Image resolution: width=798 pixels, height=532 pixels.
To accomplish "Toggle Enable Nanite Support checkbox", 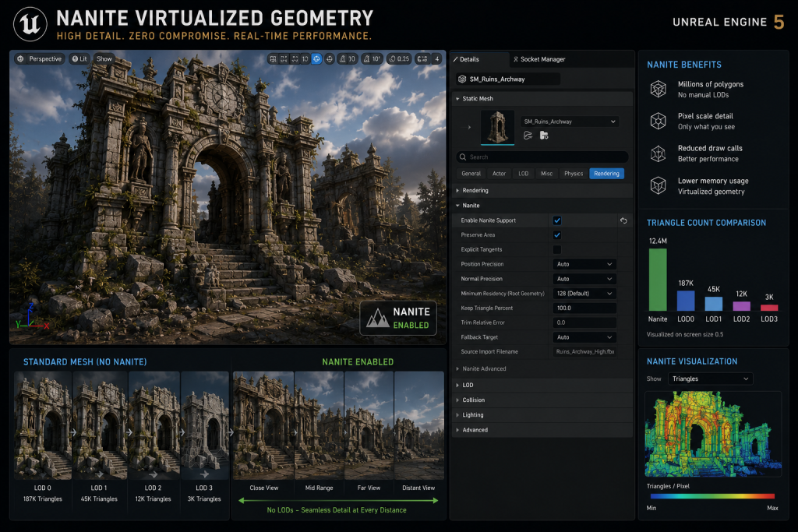I will (x=556, y=220).
